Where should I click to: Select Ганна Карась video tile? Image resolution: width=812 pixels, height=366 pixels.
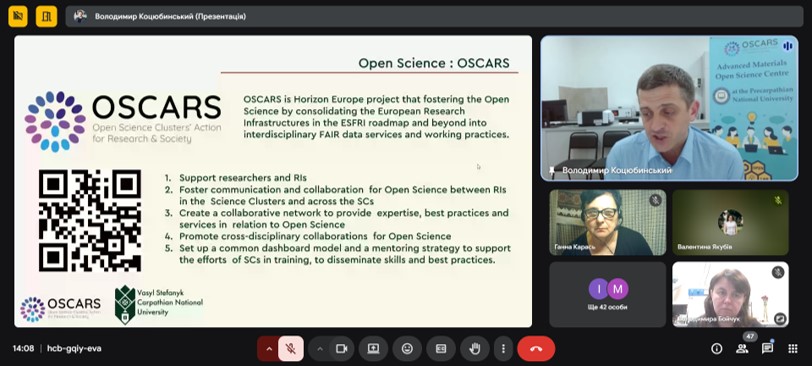click(607, 223)
